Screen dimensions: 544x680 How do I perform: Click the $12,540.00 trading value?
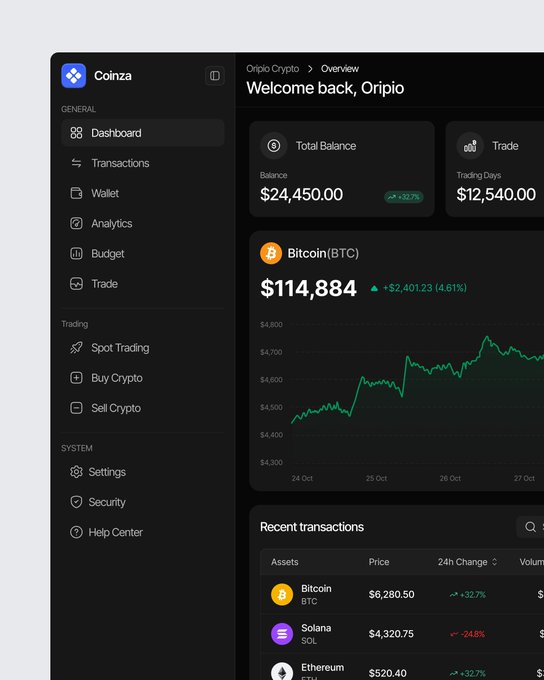pyautogui.click(x=496, y=194)
